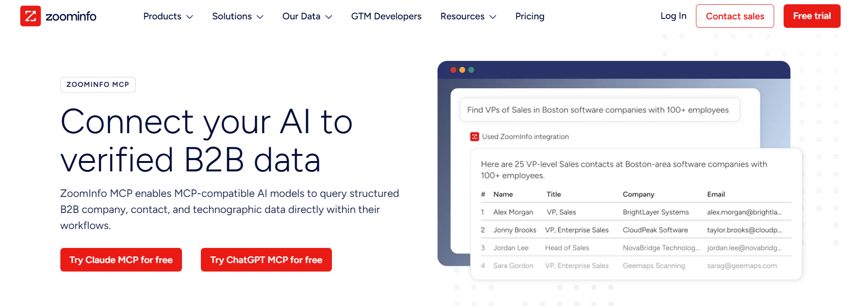Click the NovaBridge Technolog... company cell
Image resolution: width=868 pixels, height=306 pixels.
pyautogui.click(x=661, y=248)
